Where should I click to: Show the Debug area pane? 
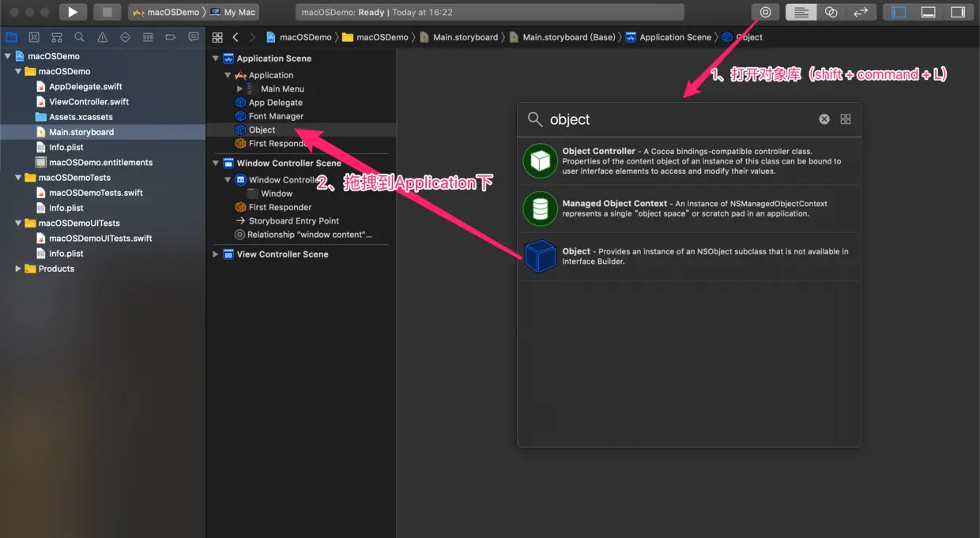[x=929, y=12]
